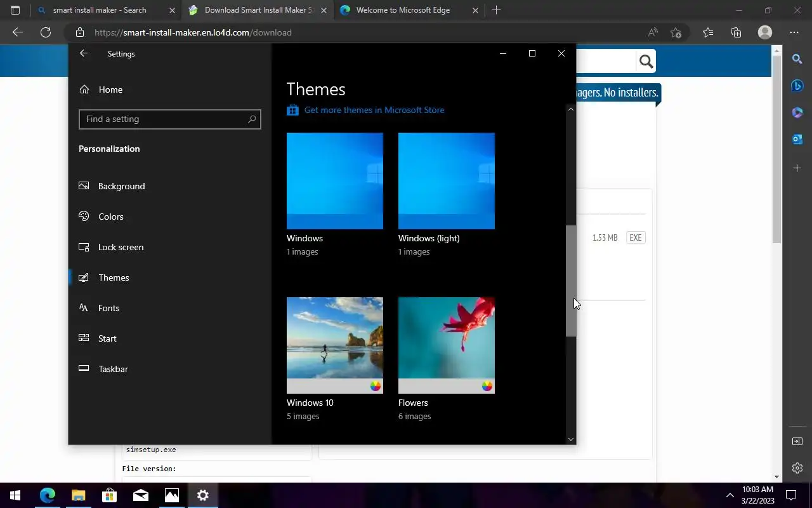Apply the Windows (light) theme thumbnail
The height and width of the screenshot is (508, 812).
pyautogui.click(x=447, y=181)
